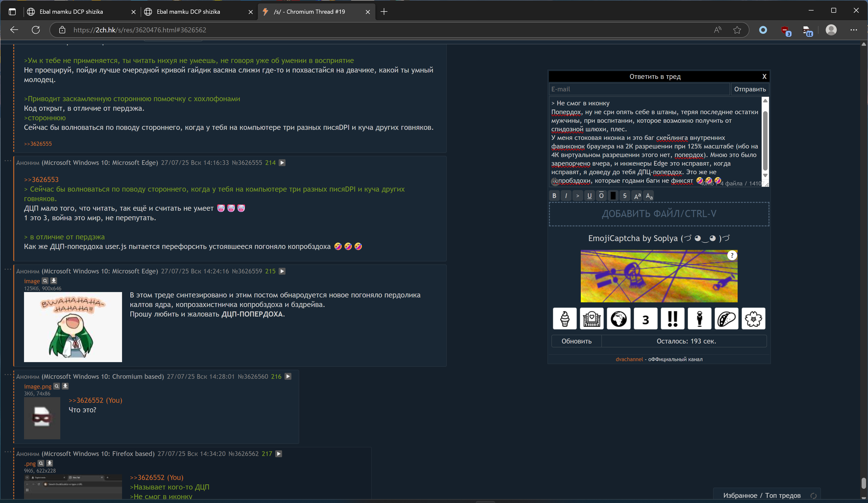The width and height of the screenshot is (868, 503).
Task: Click the E-mail input field
Action: (639, 89)
